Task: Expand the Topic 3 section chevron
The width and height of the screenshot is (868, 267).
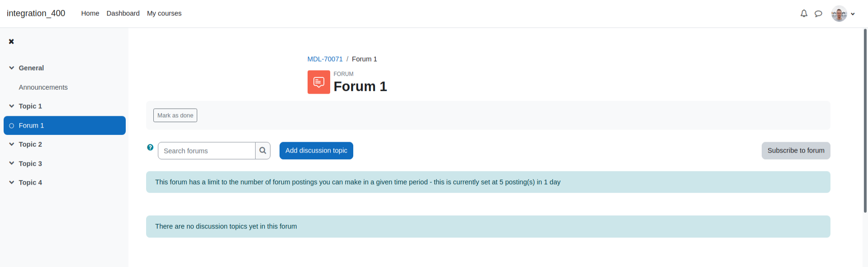Action: (x=11, y=163)
